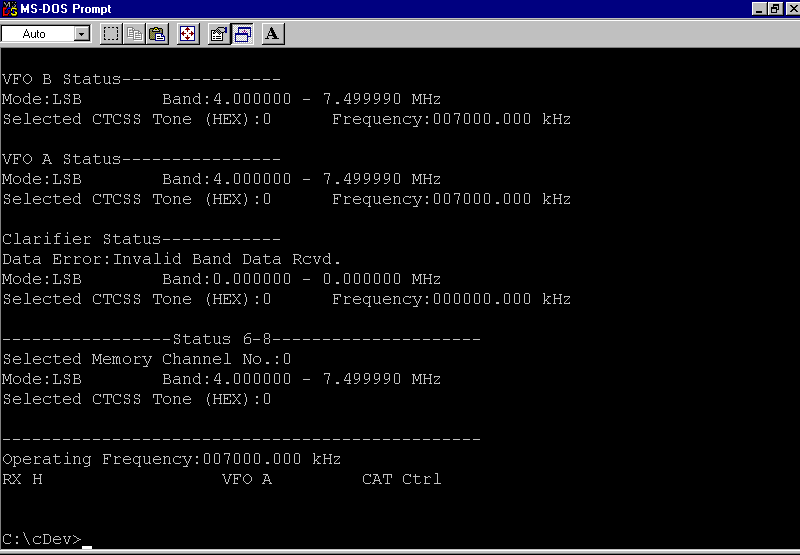Close the MS-DOS Prompt window
Viewport: 800px width, 555px height.
(790, 9)
